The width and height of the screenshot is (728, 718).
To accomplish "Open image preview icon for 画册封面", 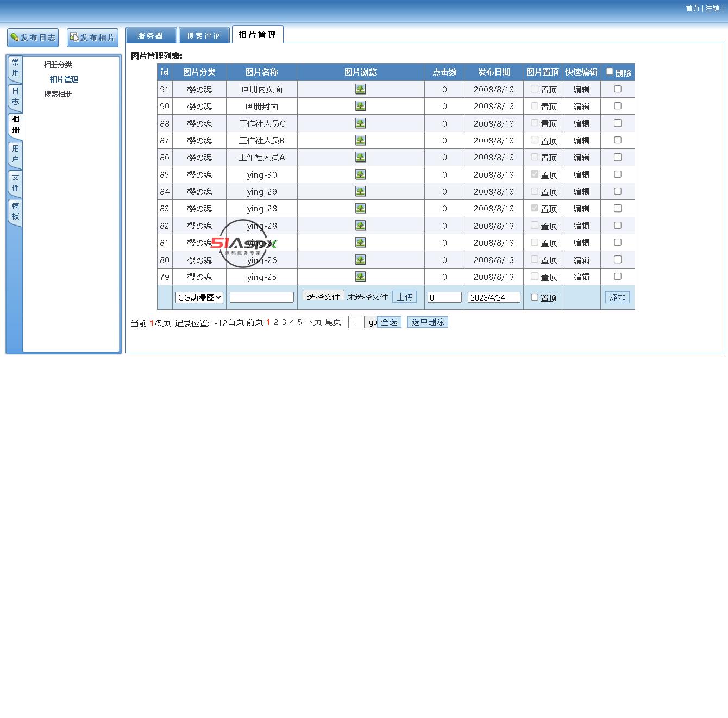I will pos(360,106).
